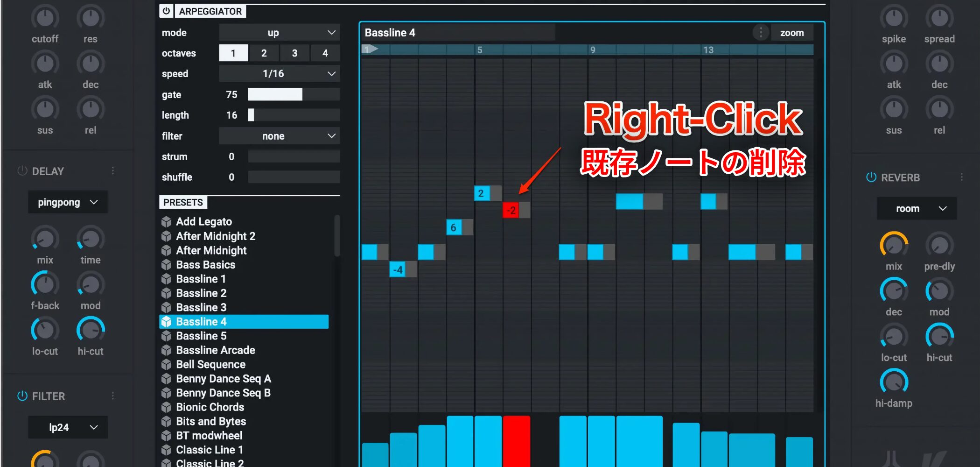This screenshot has width=980, height=467.
Task: Open the Filter section options menu
Action: pyautogui.click(x=113, y=396)
